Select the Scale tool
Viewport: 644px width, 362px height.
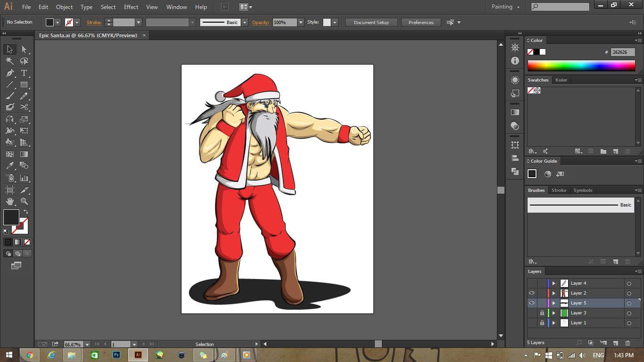point(24,119)
